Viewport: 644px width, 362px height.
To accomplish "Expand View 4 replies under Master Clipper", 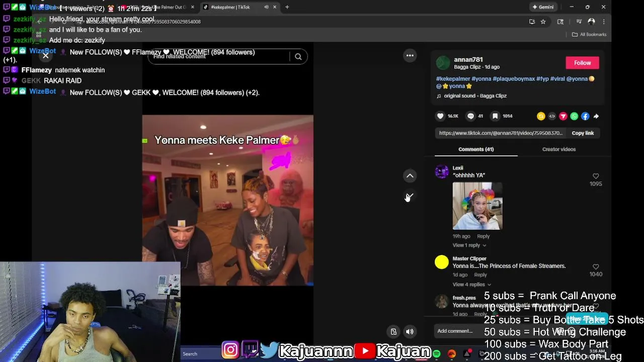I will tap(471, 285).
